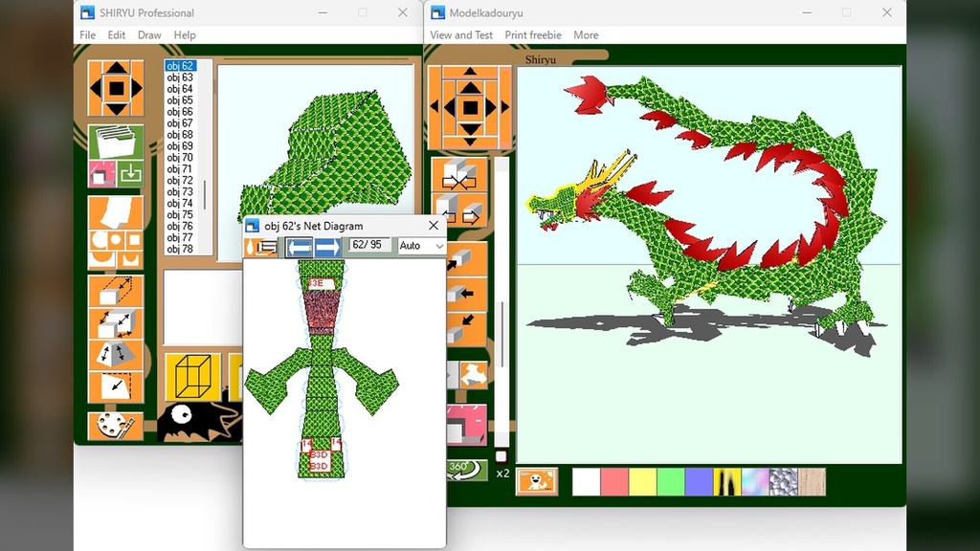
Task: Click the up arrow on SHIRYU's orange navigation pad
Action: (x=116, y=68)
